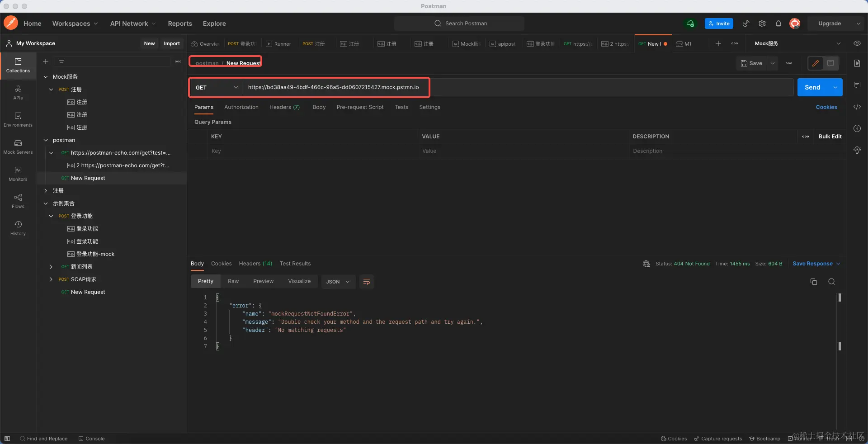Open the Environments sidebar panel
This screenshot has height=444, width=868.
tap(18, 120)
